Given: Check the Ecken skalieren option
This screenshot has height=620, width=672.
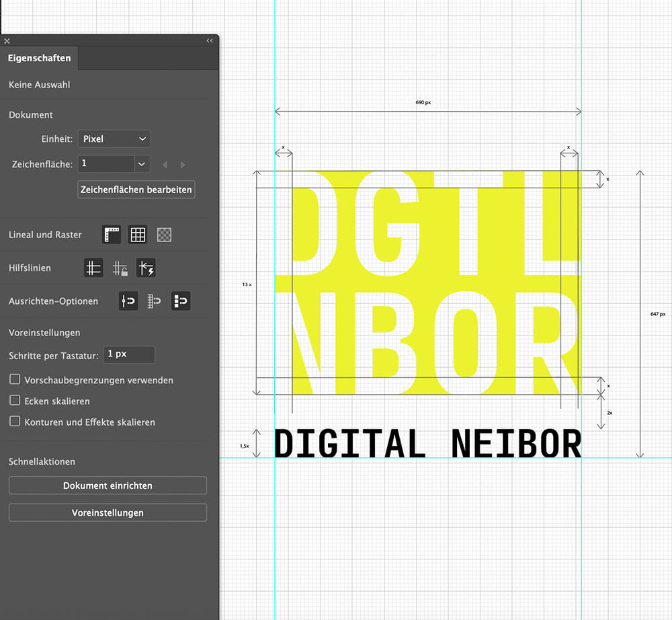Looking at the screenshot, I should 15,401.
